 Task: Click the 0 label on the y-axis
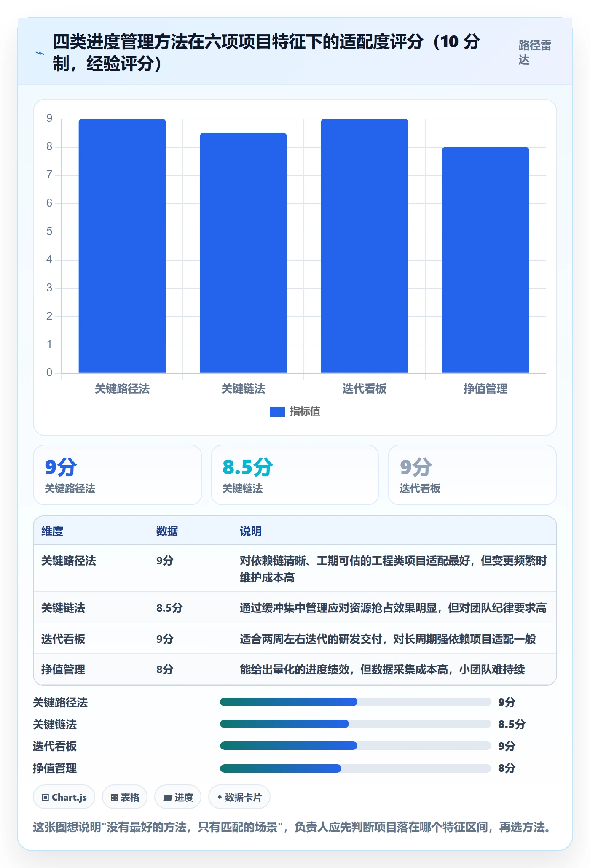click(49, 372)
